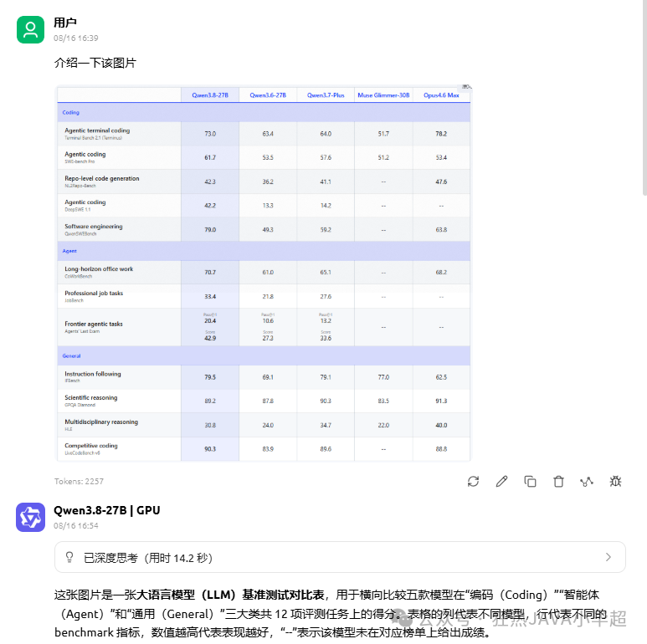Click the Qwen3.6-27B column header in table
This screenshot has width=647, height=644.
[x=268, y=95]
